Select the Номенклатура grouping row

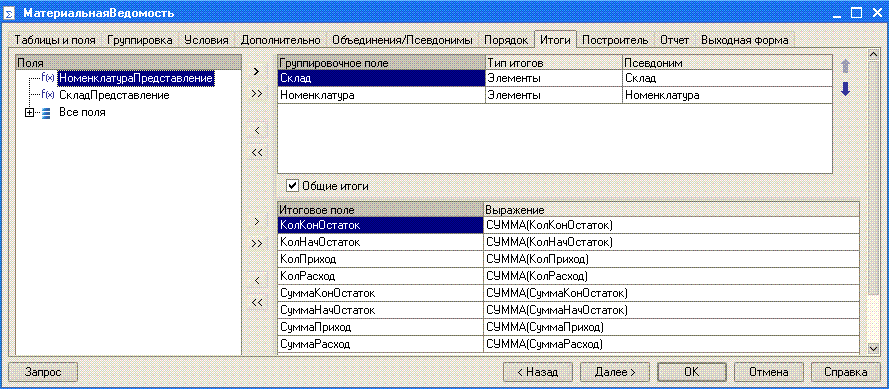(x=554, y=95)
